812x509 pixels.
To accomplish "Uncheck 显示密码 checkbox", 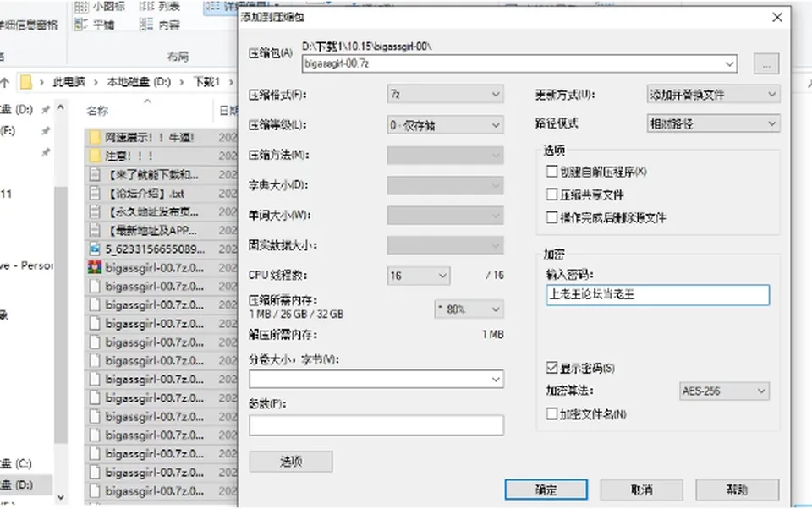I will pos(552,368).
